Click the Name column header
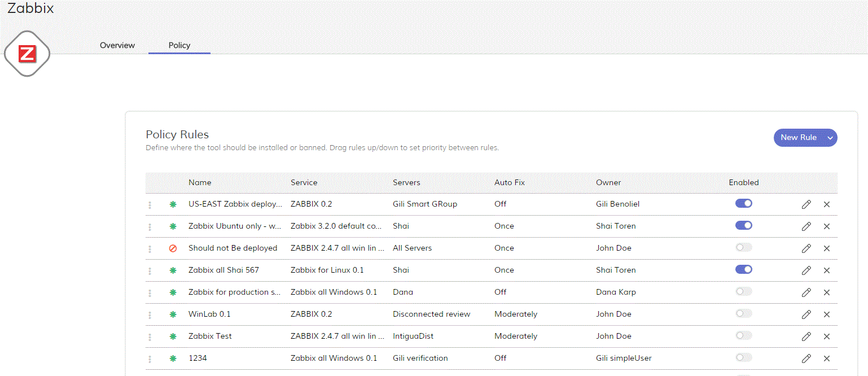Viewport: 868px width, 376px height. [x=200, y=182]
